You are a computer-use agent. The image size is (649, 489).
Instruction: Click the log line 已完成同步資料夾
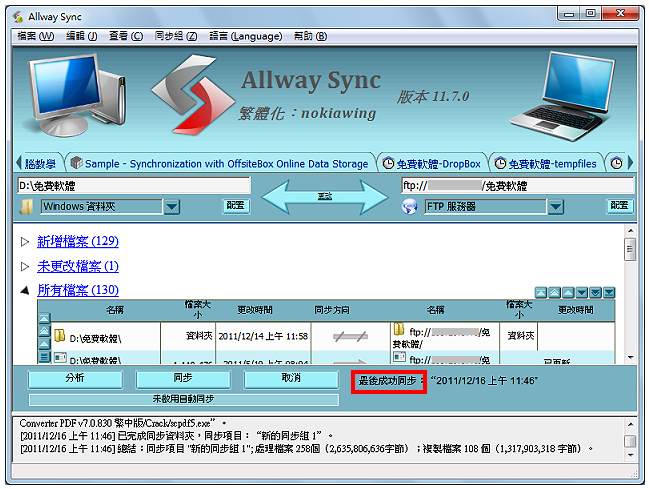tap(176, 436)
